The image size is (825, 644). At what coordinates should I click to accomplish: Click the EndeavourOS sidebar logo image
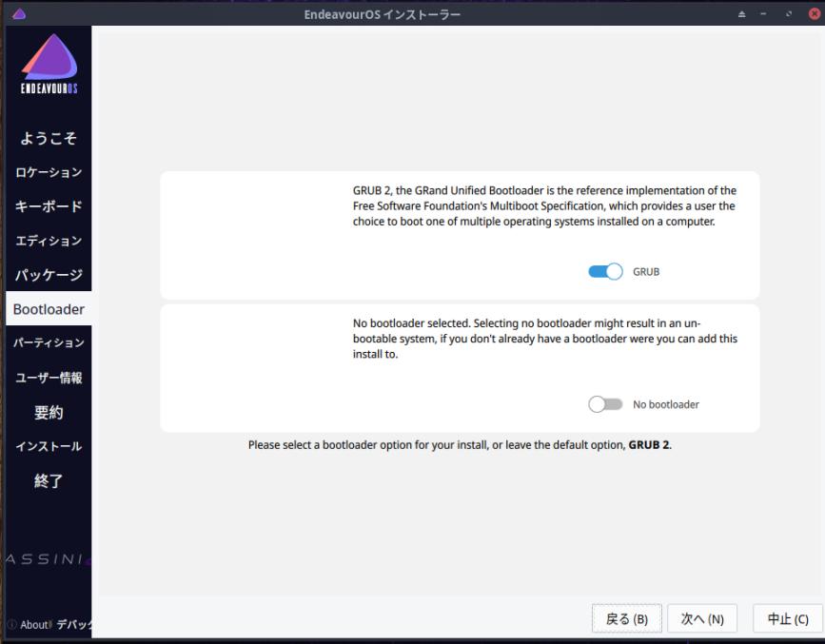click(x=49, y=65)
